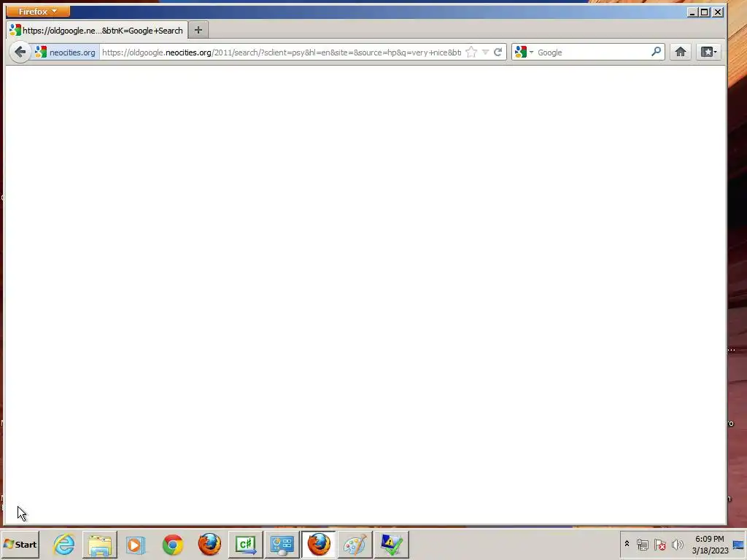Close the Firefox window
This screenshot has height=560, width=747.
718,12
